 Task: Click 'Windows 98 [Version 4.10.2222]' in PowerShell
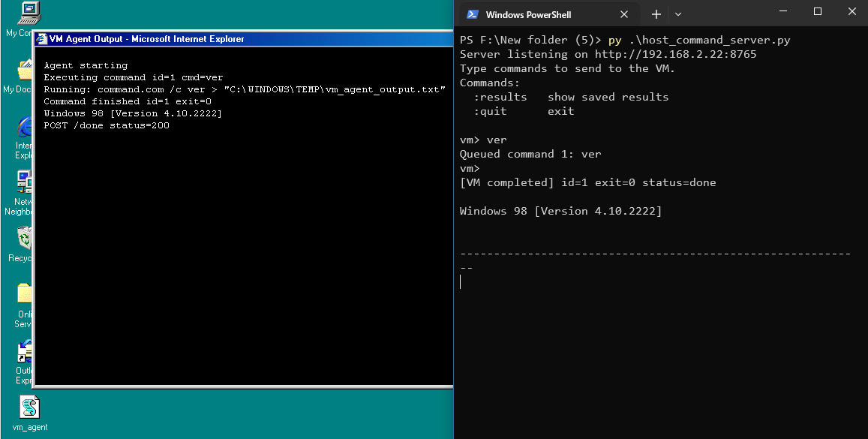pyautogui.click(x=560, y=211)
